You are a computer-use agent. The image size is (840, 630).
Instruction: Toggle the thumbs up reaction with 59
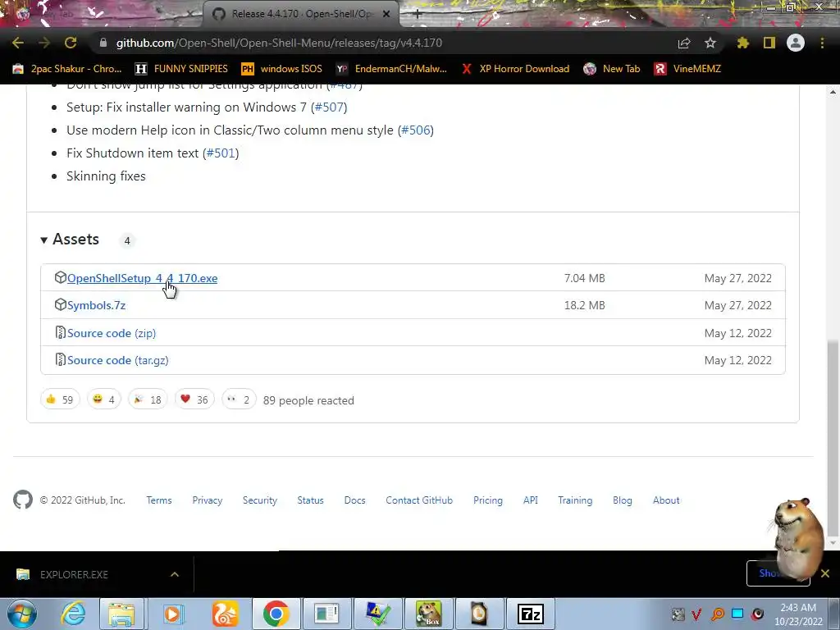[60, 399]
